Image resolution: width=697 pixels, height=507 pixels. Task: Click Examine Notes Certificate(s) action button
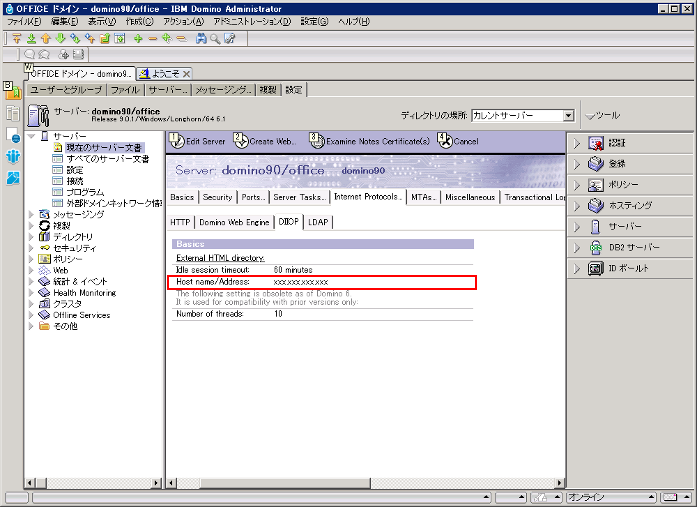pyautogui.click(x=370, y=141)
